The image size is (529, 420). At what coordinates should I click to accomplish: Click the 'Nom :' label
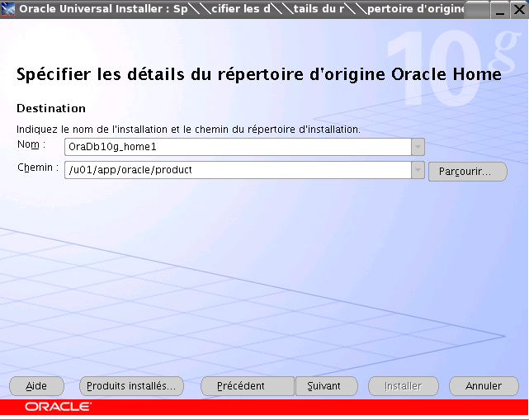[x=31, y=144]
